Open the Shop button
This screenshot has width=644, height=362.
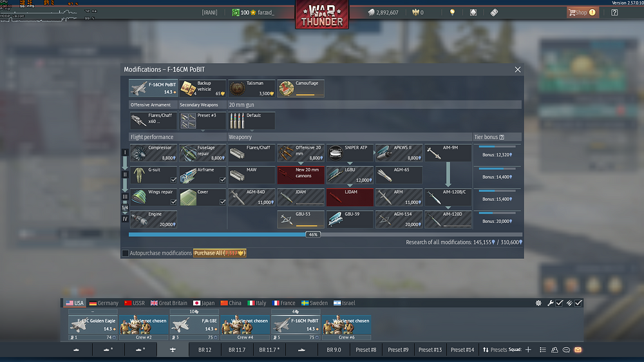pos(582,12)
